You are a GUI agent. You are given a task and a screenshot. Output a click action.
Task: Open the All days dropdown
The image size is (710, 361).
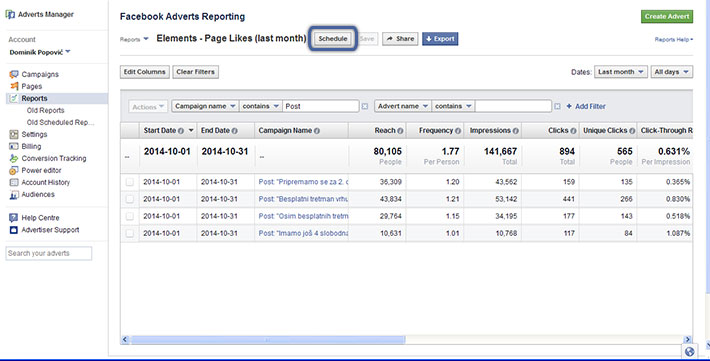672,72
